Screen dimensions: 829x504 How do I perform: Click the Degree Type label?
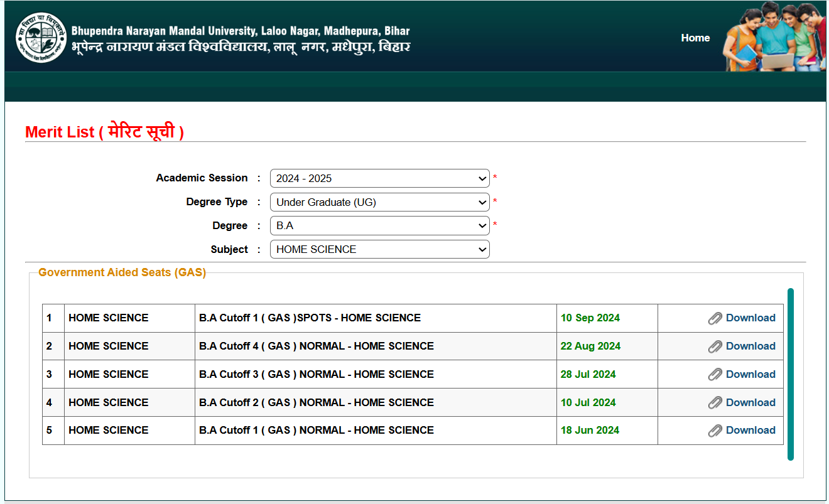click(x=217, y=201)
